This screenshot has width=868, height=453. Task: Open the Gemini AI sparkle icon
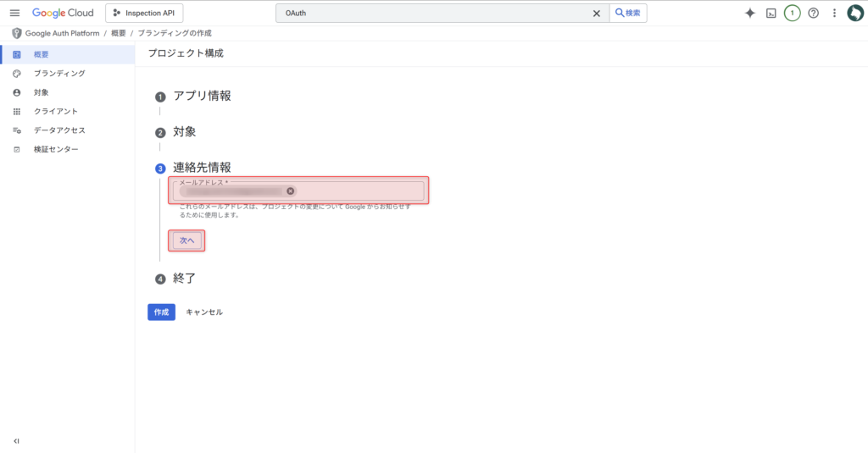(x=749, y=13)
